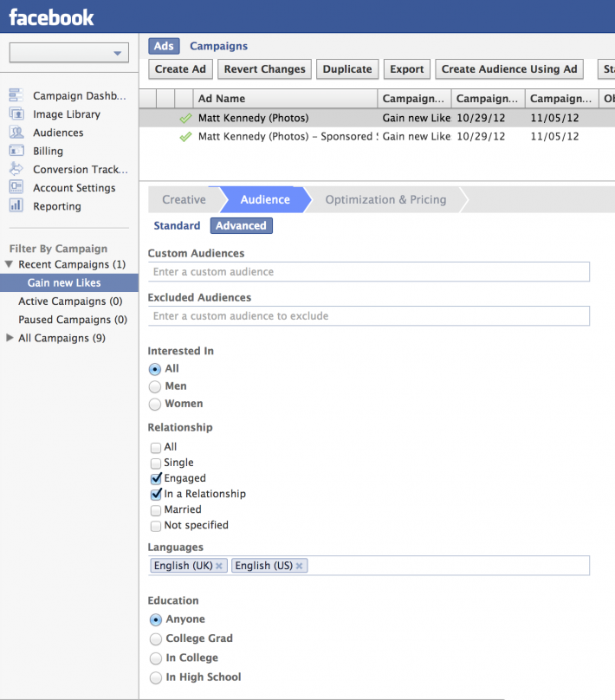Click the Duplicate button
The width and height of the screenshot is (615, 700).
click(x=347, y=69)
